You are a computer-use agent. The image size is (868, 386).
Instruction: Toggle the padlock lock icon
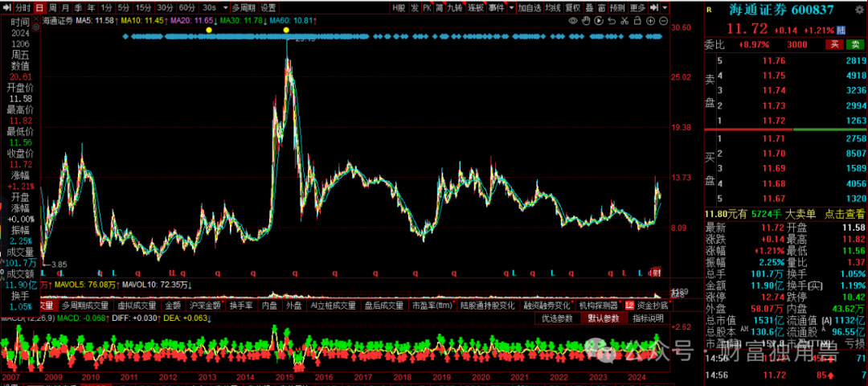[637, 20]
